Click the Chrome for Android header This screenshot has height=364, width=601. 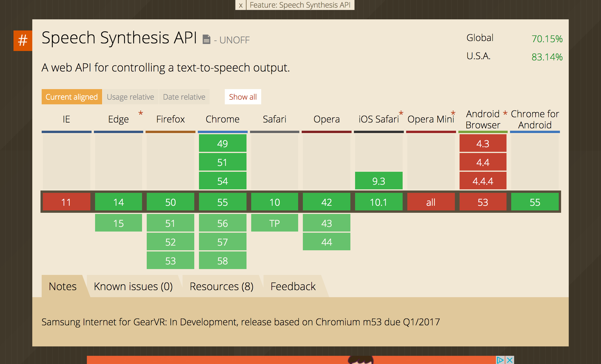(x=535, y=119)
